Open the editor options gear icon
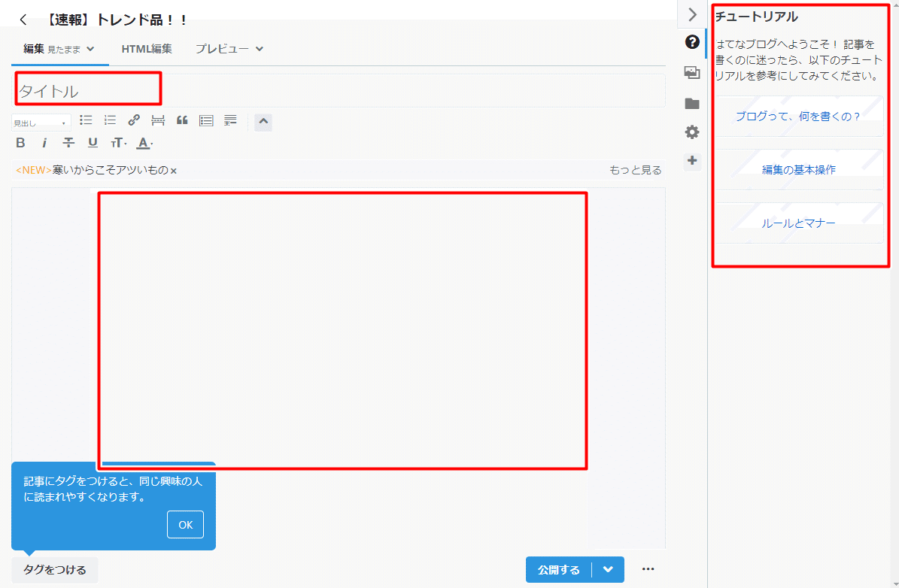The width and height of the screenshot is (899, 588). coord(692,132)
